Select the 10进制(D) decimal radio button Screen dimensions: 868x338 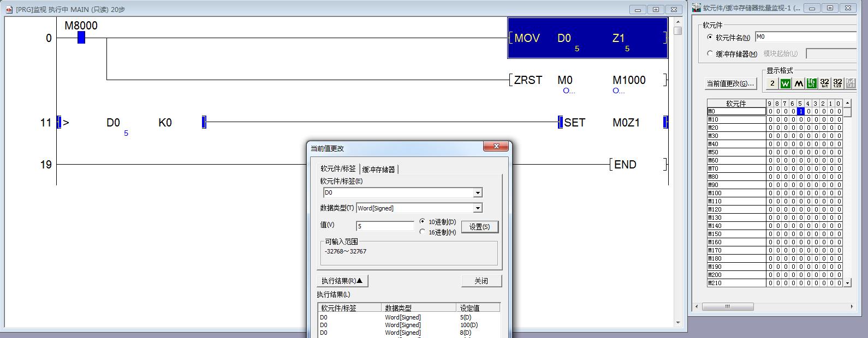423,221
